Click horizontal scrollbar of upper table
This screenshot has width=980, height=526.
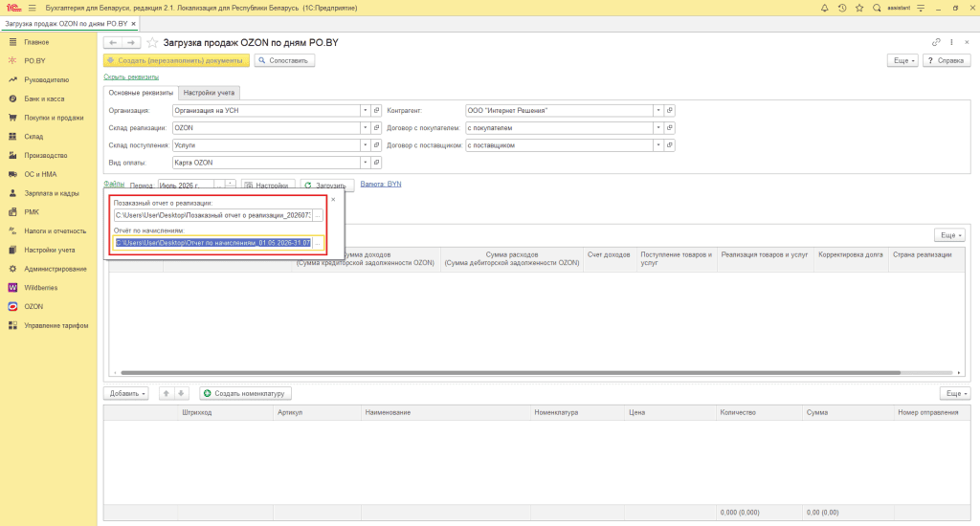point(511,373)
